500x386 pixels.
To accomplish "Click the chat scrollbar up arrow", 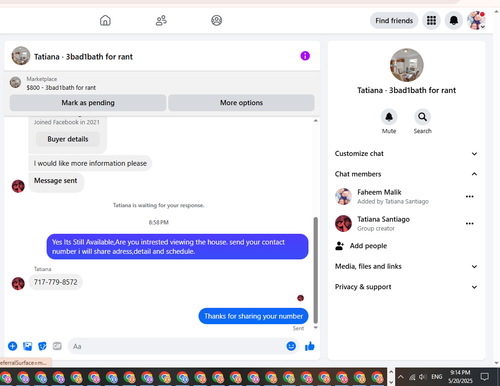I will [x=315, y=121].
